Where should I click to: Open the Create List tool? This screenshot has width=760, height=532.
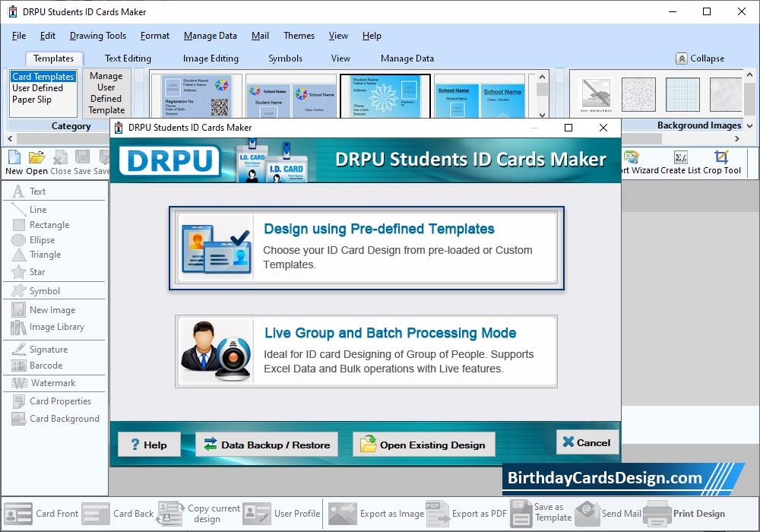click(x=680, y=163)
